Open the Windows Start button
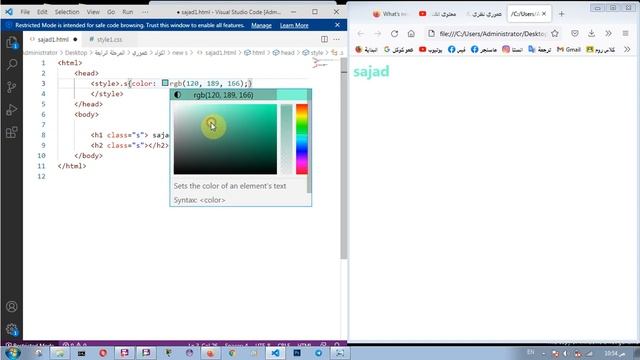 [13, 353]
